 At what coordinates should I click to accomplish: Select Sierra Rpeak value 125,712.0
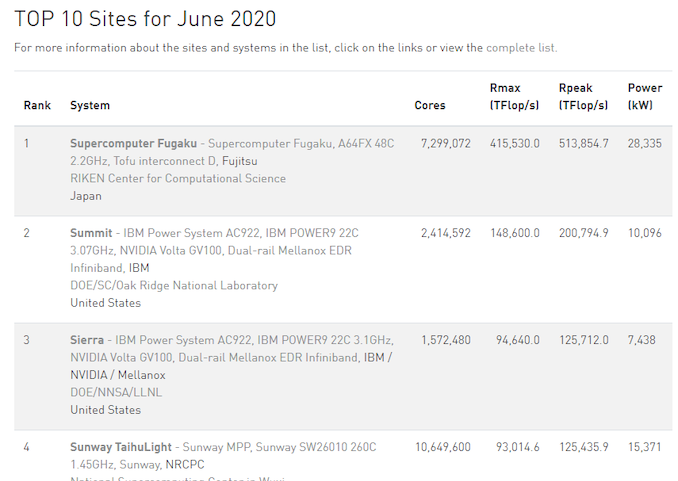(584, 340)
